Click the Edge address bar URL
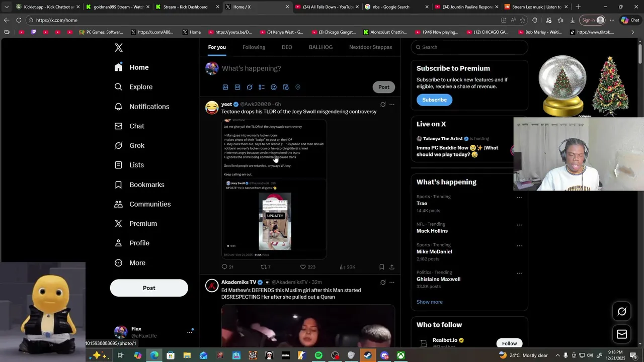The image size is (644, 362). [x=57, y=20]
